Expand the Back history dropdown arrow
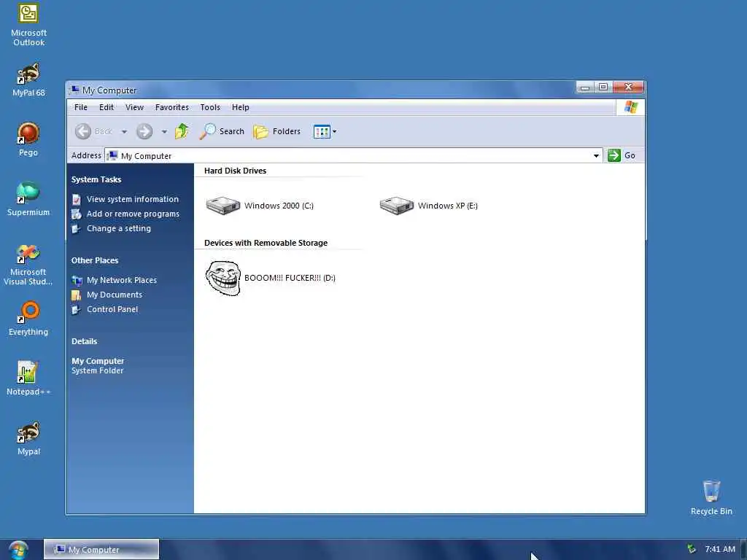This screenshot has height=560, width=747. [x=124, y=132]
